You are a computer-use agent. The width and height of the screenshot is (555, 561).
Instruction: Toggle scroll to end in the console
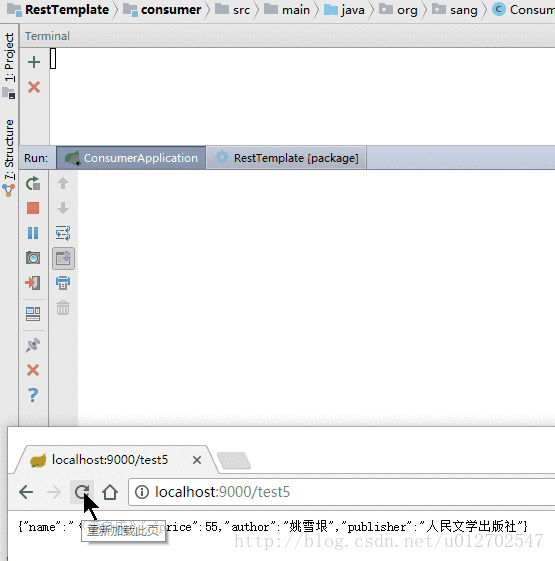pyautogui.click(x=63, y=258)
